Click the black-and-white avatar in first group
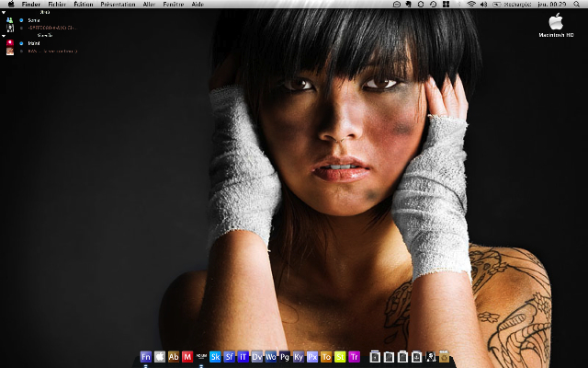This screenshot has height=368, width=588. point(10,29)
